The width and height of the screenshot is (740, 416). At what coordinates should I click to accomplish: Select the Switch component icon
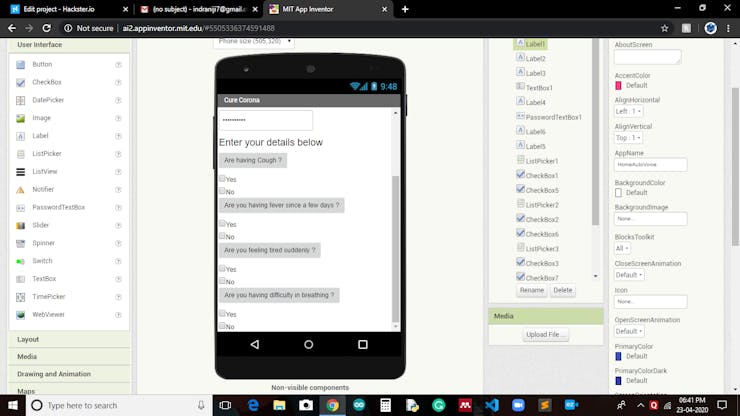[20, 261]
